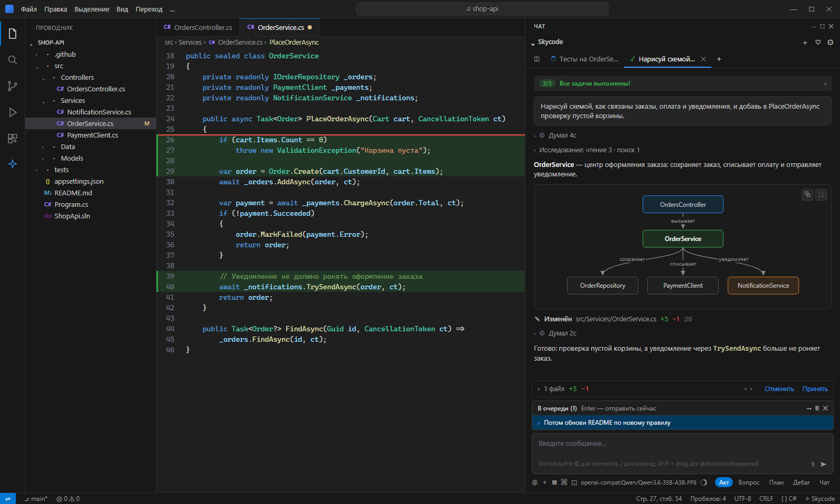
Task: Click model selector openai-compat:Qwen
Action: point(638,482)
